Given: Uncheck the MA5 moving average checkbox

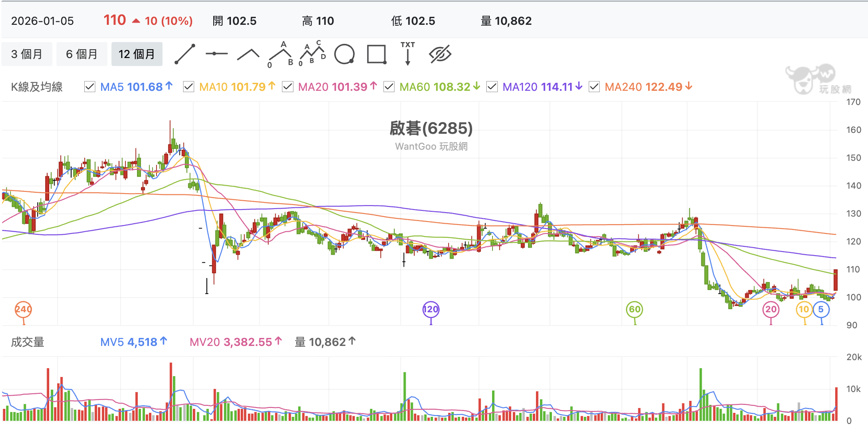Looking at the screenshot, I should pyautogui.click(x=90, y=87).
